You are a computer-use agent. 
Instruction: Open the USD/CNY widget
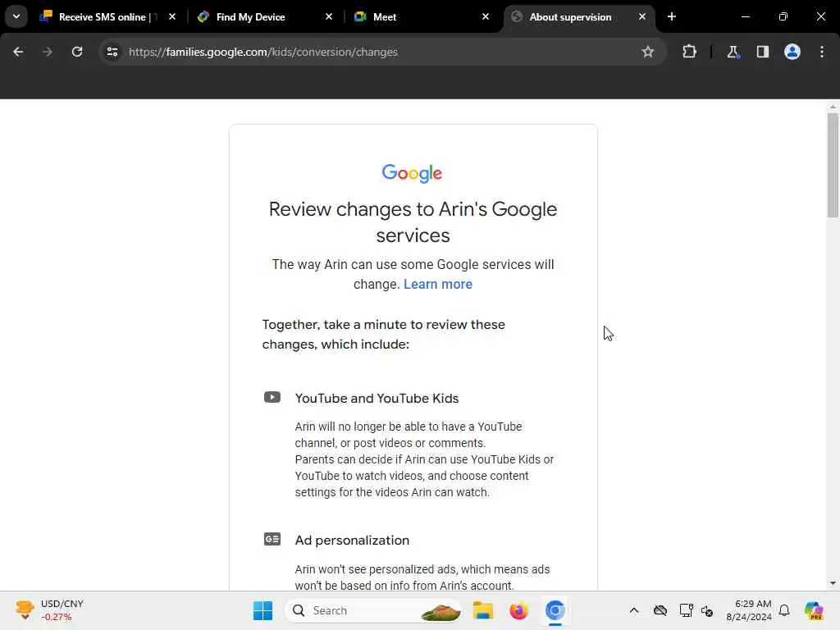(x=49, y=610)
